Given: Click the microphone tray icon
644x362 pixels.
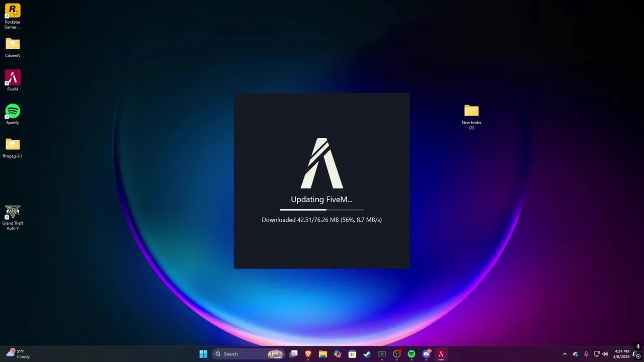Looking at the screenshot, I should [x=586, y=354].
